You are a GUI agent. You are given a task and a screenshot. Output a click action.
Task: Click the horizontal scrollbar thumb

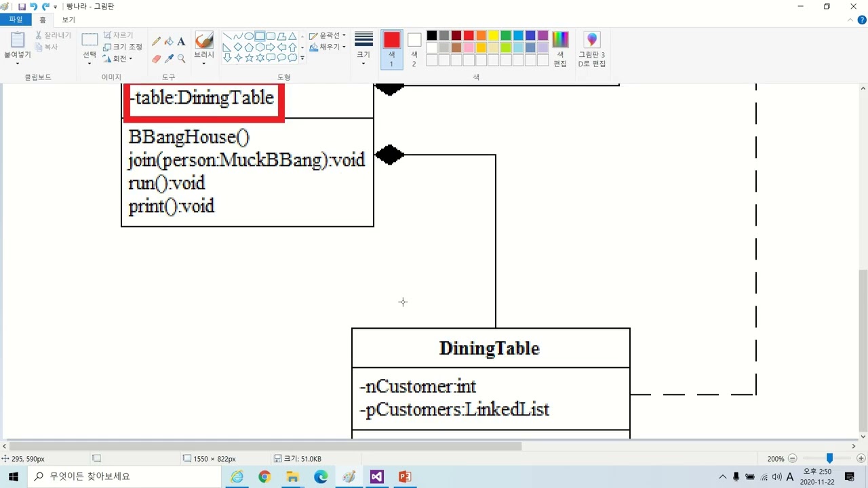pyautogui.click(x=265, y=447)
